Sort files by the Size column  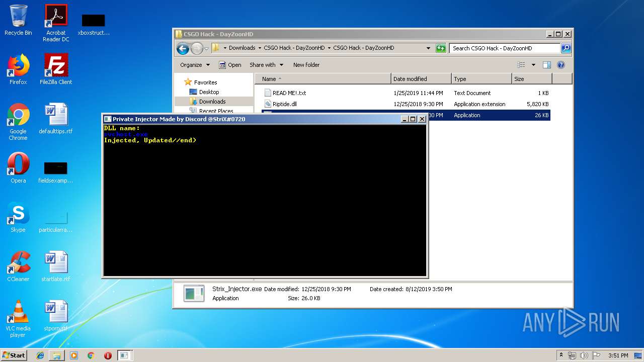[532, 79]
